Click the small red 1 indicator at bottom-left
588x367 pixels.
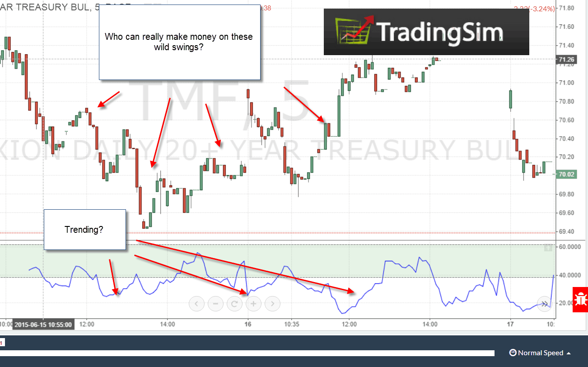[1, 343]
